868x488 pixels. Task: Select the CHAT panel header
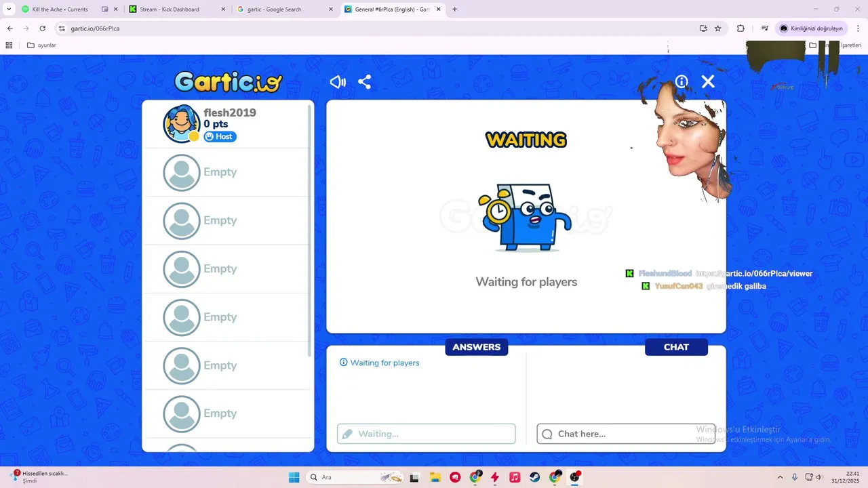tap(676, 347)
